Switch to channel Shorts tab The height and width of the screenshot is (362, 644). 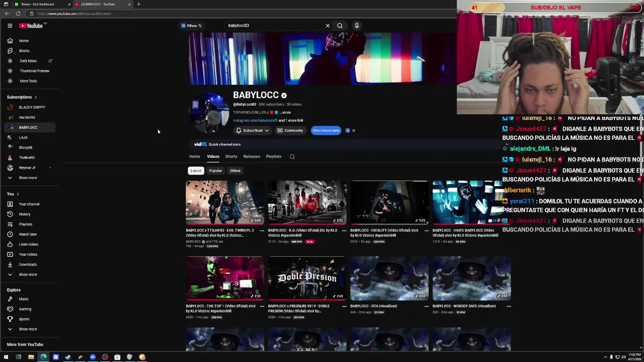(231, 156)
